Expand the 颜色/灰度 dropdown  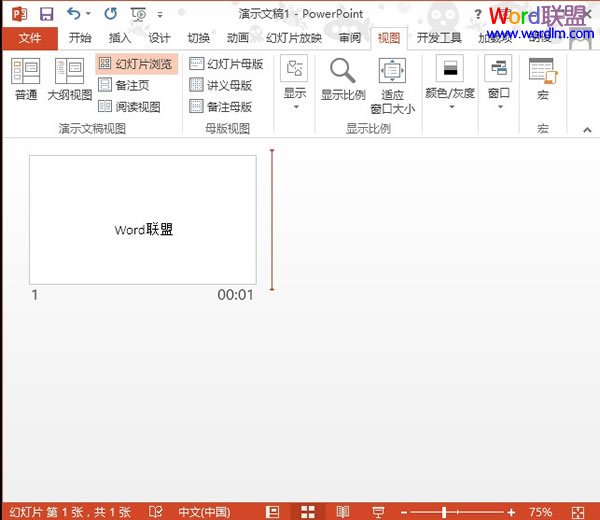450,83
